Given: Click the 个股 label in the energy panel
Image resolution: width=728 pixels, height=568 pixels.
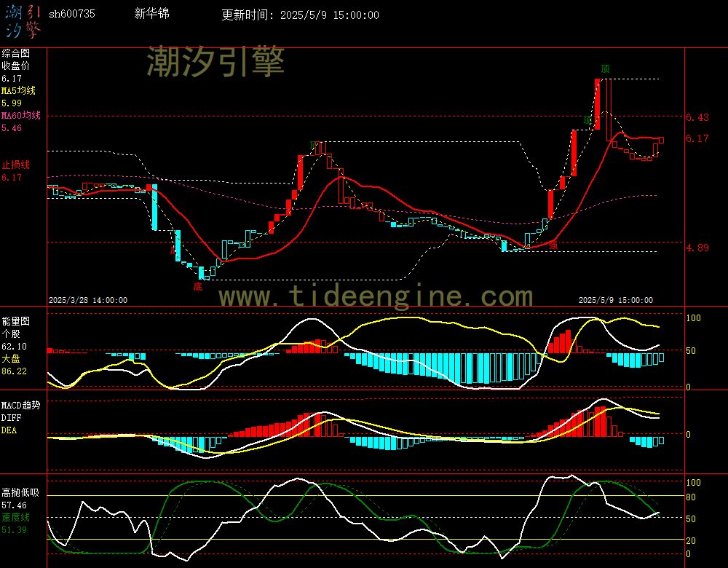Looking at the screenshot, I should [11, 334].
